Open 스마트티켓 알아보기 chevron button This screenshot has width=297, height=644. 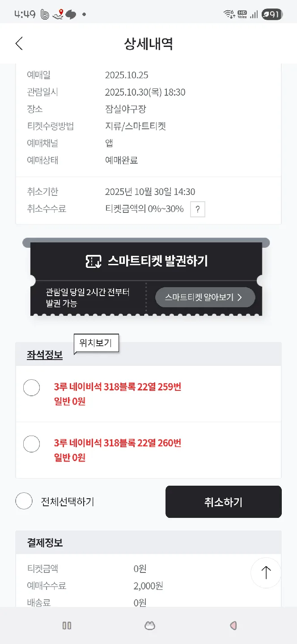coord(205,297)
